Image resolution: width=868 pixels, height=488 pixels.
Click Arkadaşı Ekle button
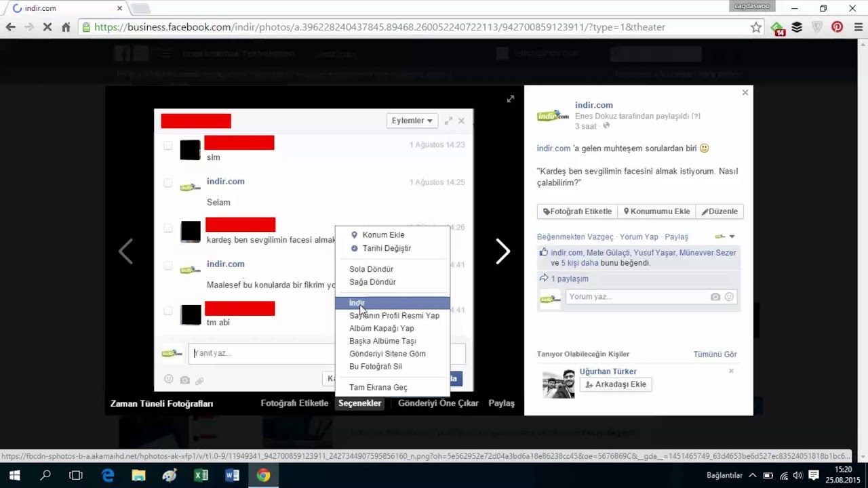tap(616, 384)
